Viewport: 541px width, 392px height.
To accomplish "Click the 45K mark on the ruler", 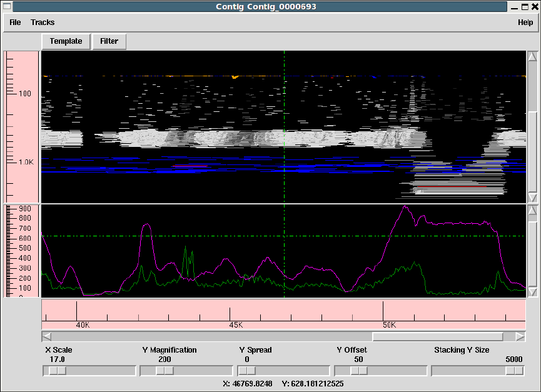I will [230, 314].
